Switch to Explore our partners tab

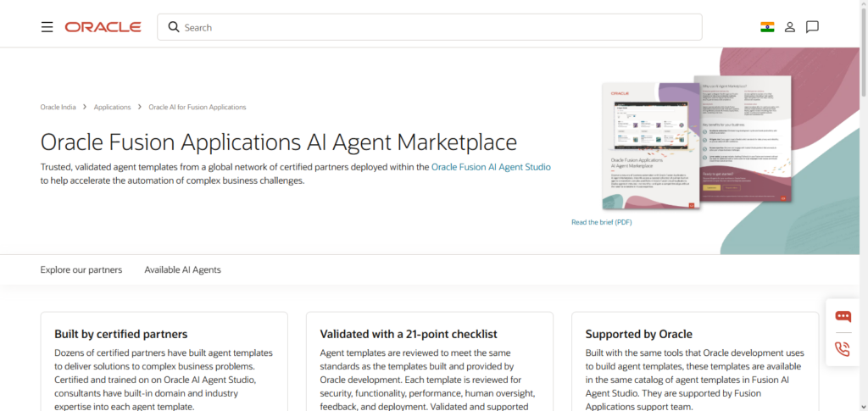coord(81,270)
